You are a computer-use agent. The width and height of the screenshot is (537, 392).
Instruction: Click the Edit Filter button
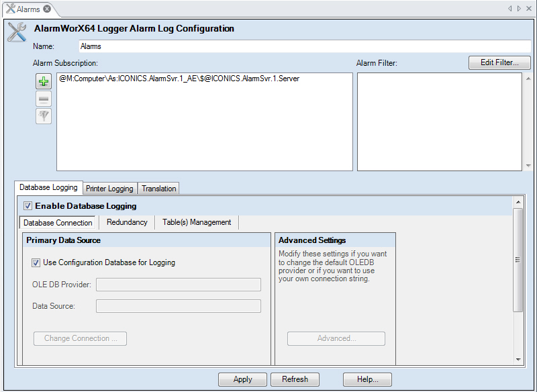499,62
